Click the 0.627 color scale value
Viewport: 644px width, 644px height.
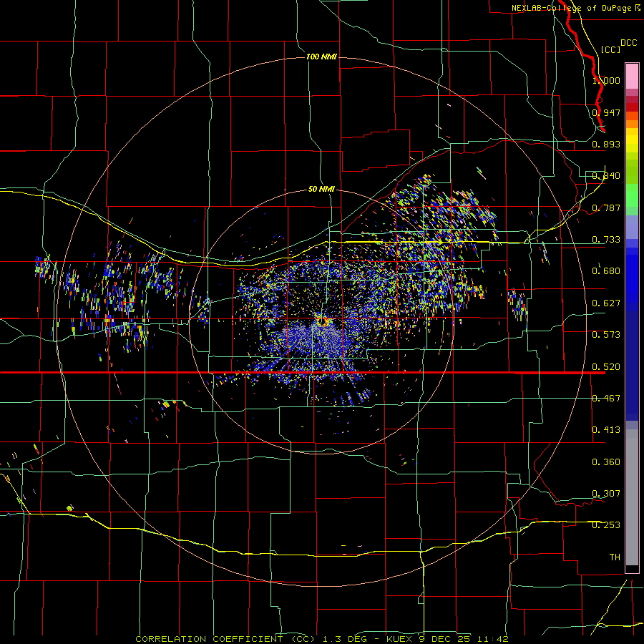606,303
